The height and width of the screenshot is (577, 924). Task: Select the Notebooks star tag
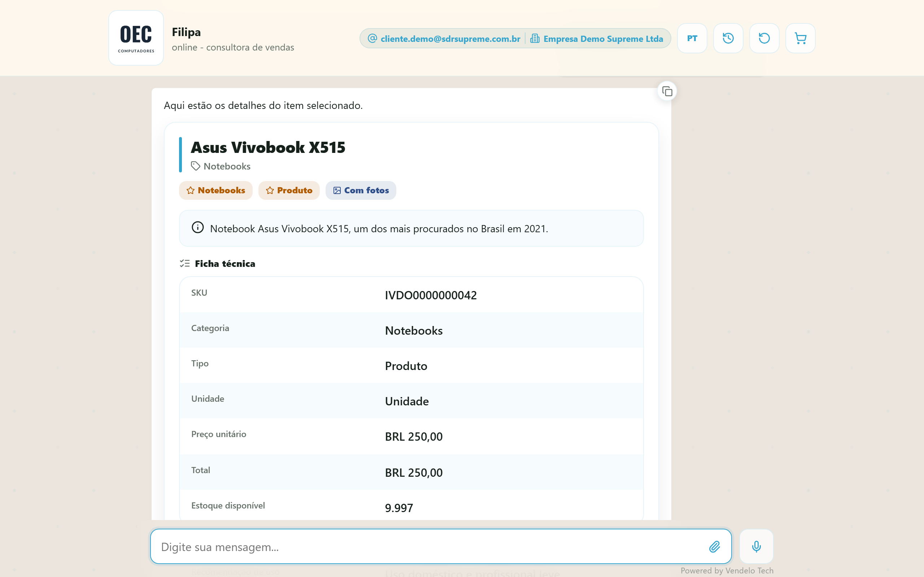(216, 190)
